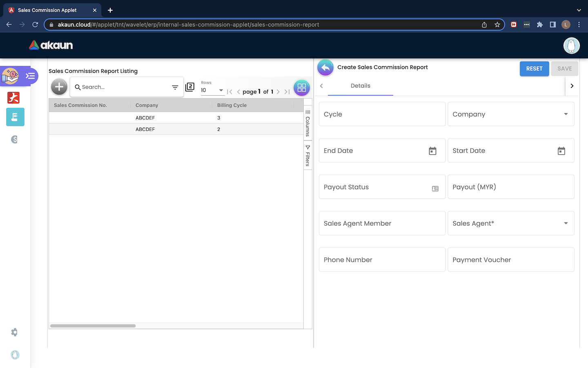
Task: Click the back arrow beside Create Sales Commission Report
Action: (325, 68)
